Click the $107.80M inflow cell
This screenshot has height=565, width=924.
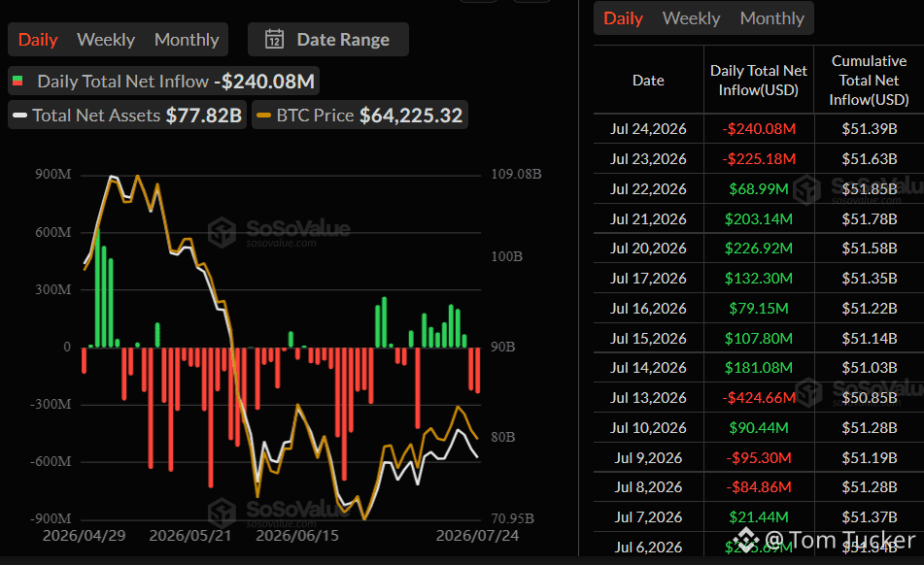point(759,339)
